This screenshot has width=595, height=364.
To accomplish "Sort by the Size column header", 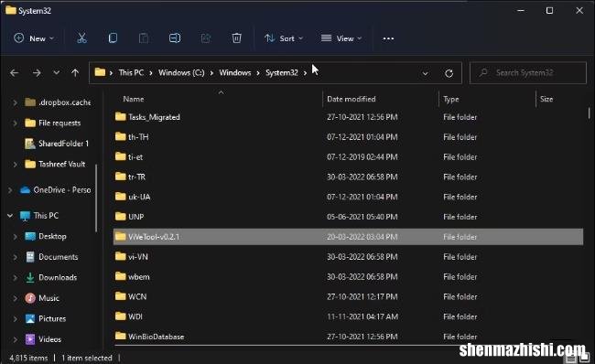I will [546, 99].
